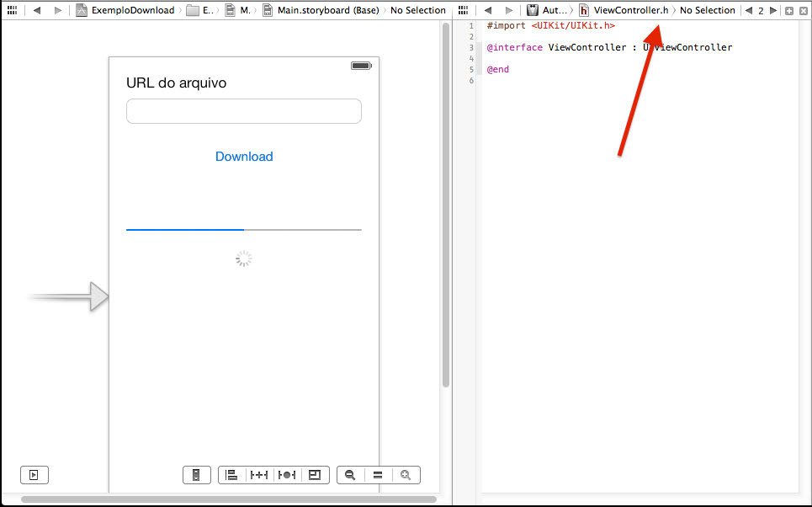This screenshot has height=507, width=812.
Task: Open related items menu in storyboard editor
Action: pos(12,10)
